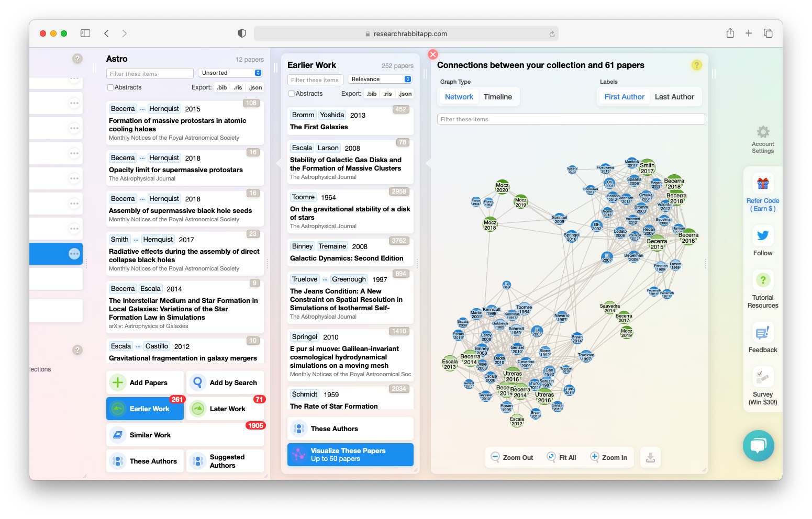Image resolution: width=812 pixels, height=519 pixels.
Task: Select Last Author labels
Action: (674, 97)
